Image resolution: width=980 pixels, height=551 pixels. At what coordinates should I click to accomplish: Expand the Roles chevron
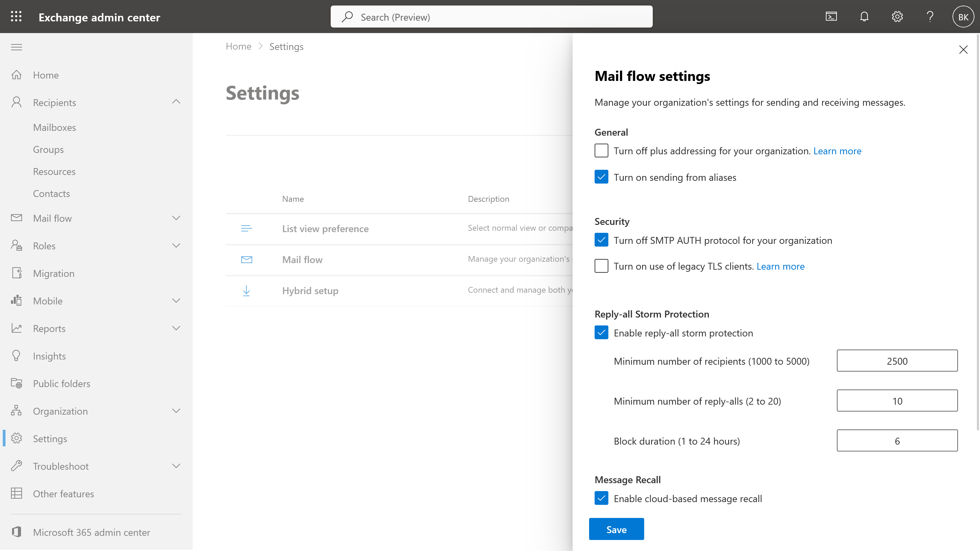pyautogui.click(x=176, y=245)
